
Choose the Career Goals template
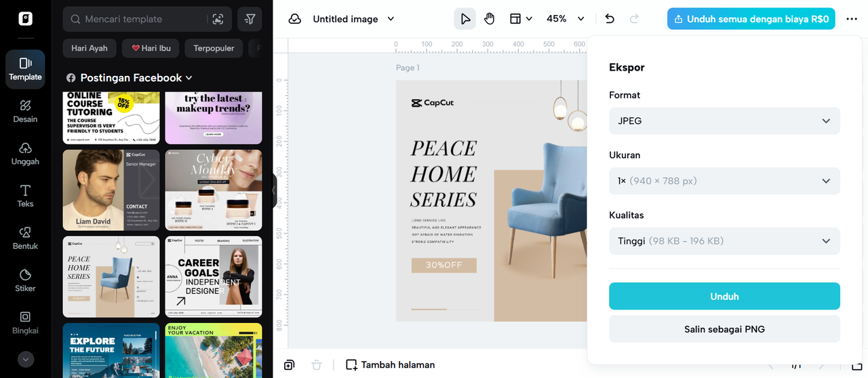(214, 277)
